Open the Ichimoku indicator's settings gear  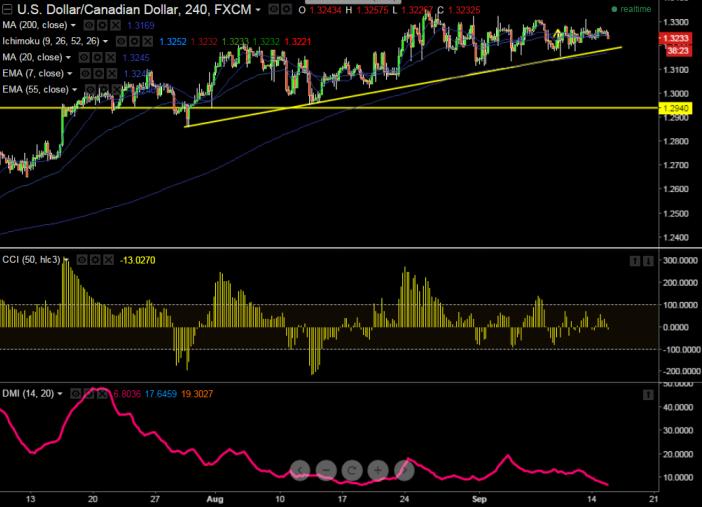tap(134, 42)
